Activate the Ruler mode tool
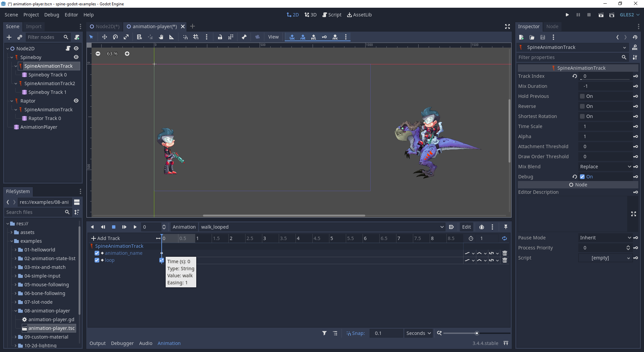 pos(171,37)
